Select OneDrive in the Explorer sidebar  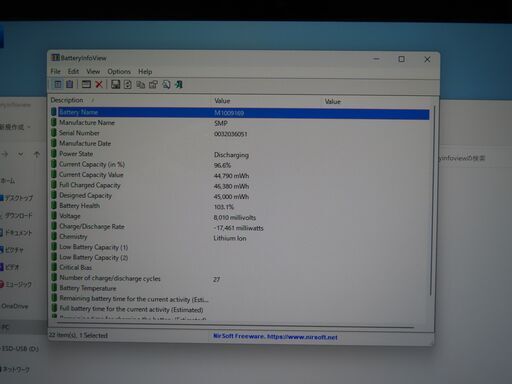click(14, 306)
